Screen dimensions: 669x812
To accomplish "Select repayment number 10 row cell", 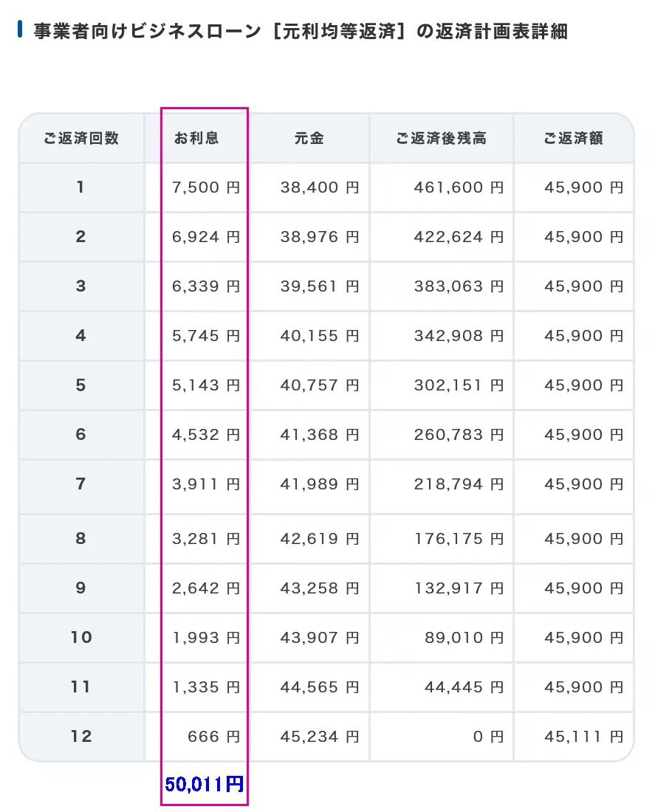I will coord(81,638).
